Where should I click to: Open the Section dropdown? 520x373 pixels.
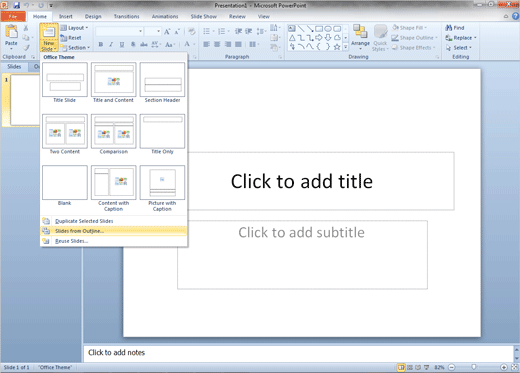[75, 48]
